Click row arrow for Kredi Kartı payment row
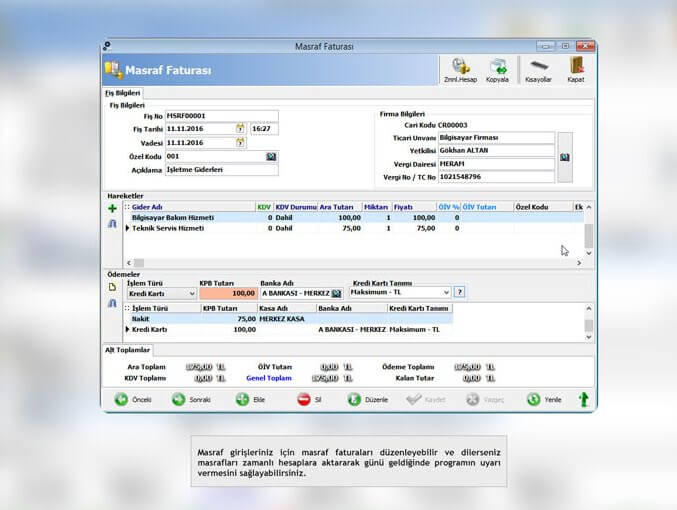The image size is (677, 510). [x=127, y=329]
